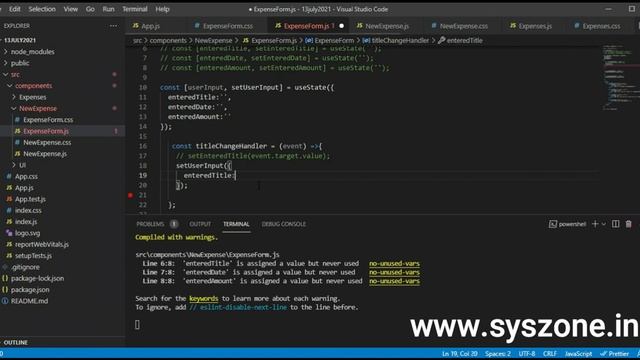Split the terminal panel
This screenshot has height=360, width=640.
pos(616,224)
